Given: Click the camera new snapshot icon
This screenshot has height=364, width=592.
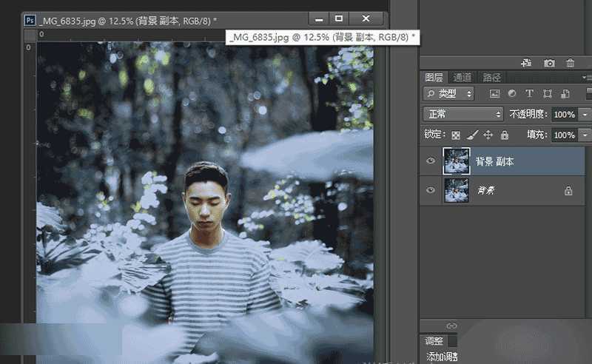Looking at the screenshot, I should pyautogui.click(x=549, y=63).
